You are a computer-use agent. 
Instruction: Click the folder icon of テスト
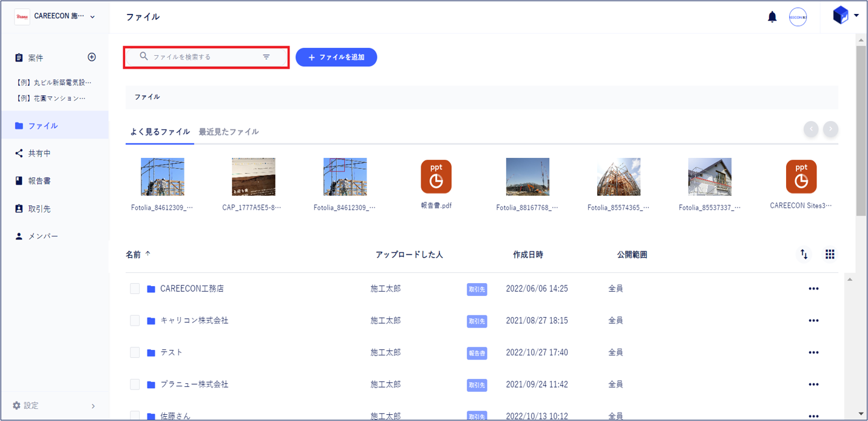151,353
